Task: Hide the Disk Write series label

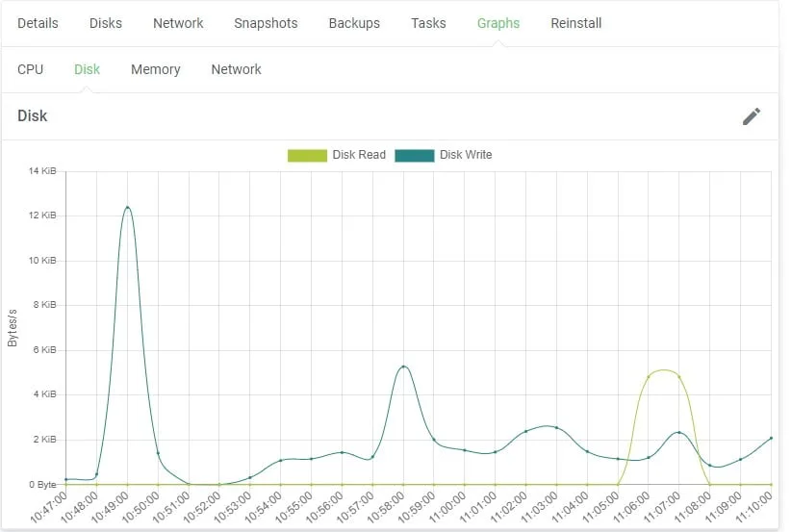Action: (466, 155)
